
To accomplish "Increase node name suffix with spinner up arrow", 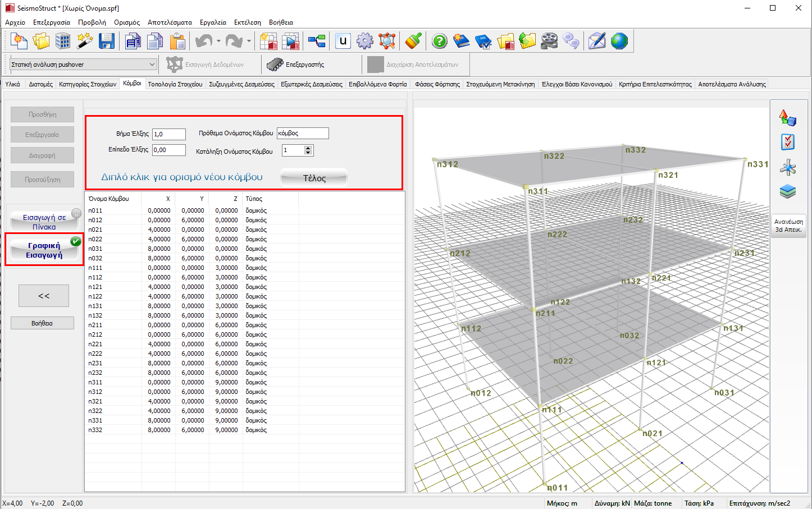I will (308, 148).
